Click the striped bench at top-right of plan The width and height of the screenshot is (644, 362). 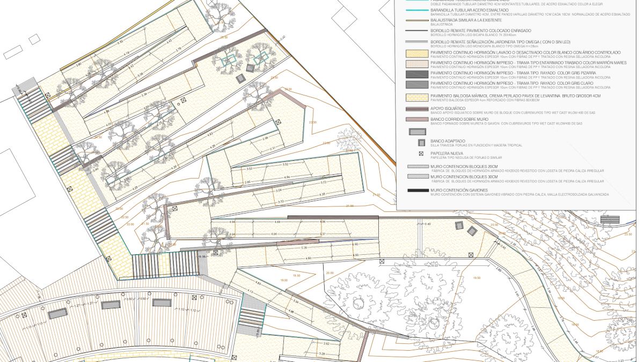[x=609, y=219]
